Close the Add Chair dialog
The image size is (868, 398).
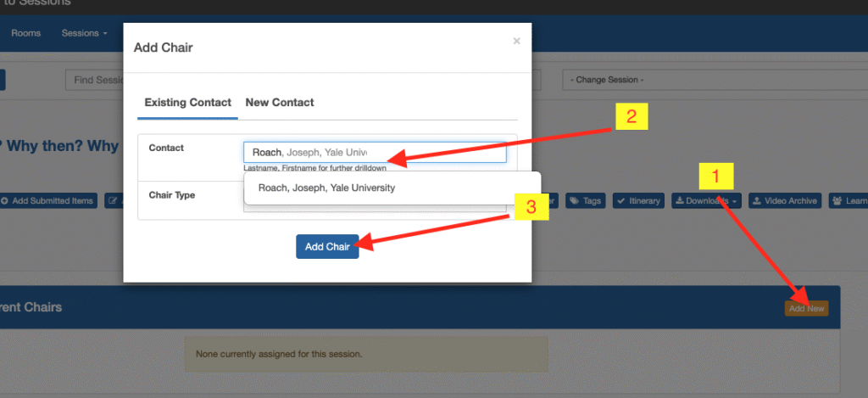(x=516, y=41)
